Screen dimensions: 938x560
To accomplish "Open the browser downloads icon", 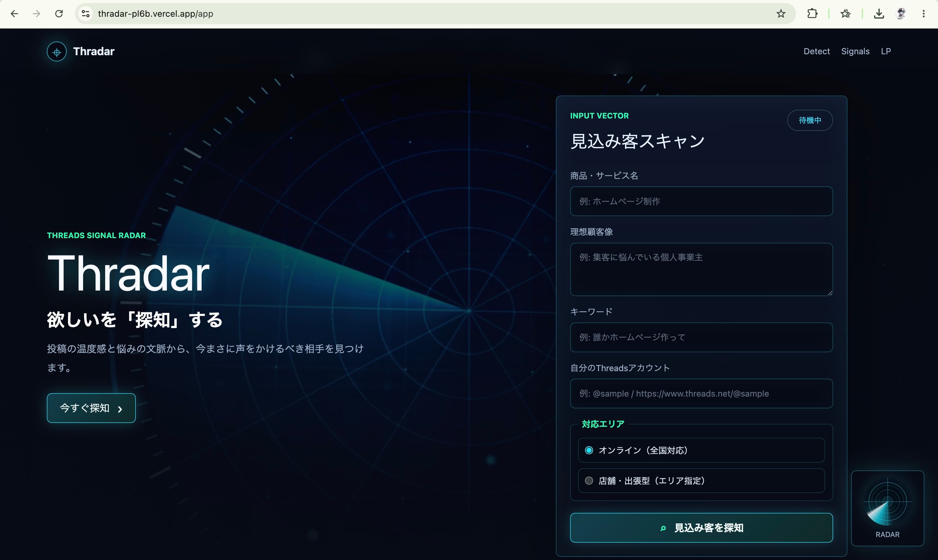I will [x=879, y=14].
